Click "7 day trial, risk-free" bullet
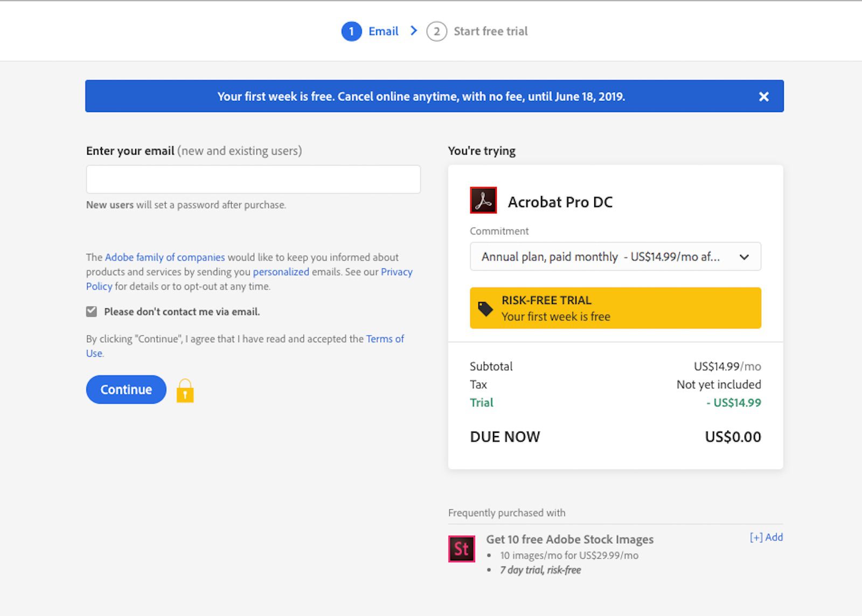This screenshot has width=862, height=616. [x=540, y=570]
